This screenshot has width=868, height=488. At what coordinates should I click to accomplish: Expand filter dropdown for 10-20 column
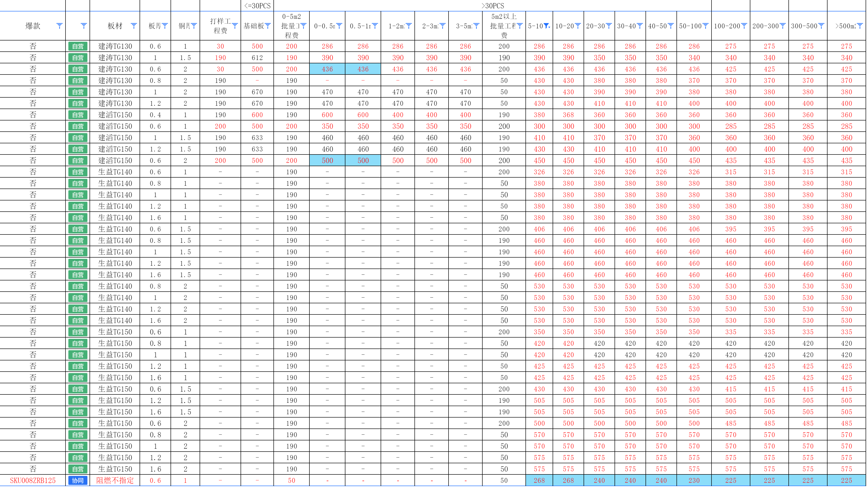pyautogui.click(x=578, y=26)
